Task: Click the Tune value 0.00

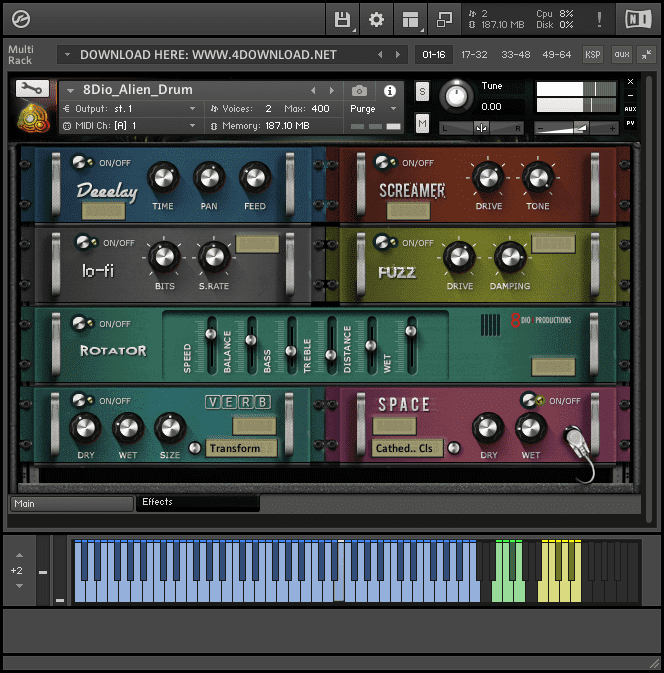Action: click(x=491, y=106)
